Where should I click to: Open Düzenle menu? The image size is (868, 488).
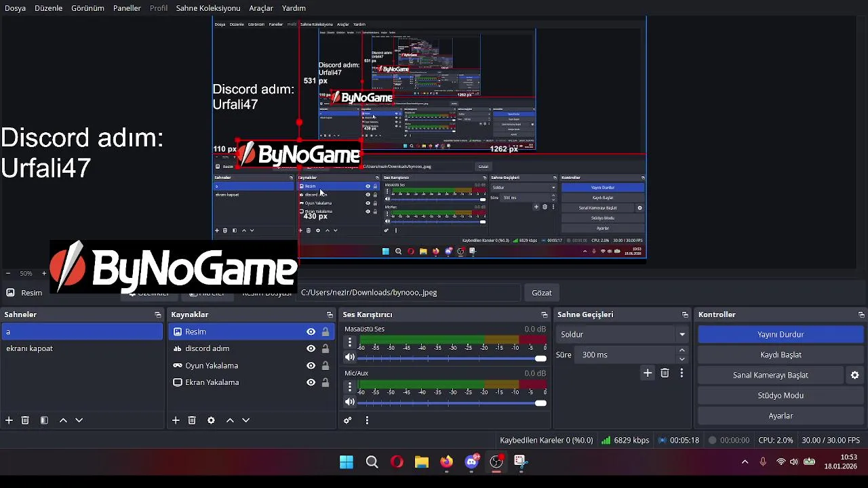pos(48,8)
